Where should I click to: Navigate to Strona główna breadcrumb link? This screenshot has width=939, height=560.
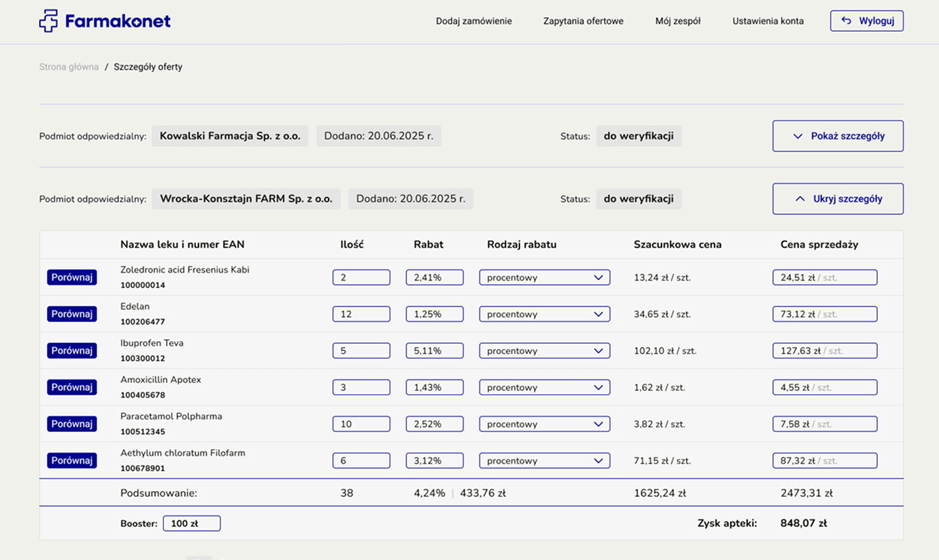(68, 67)
